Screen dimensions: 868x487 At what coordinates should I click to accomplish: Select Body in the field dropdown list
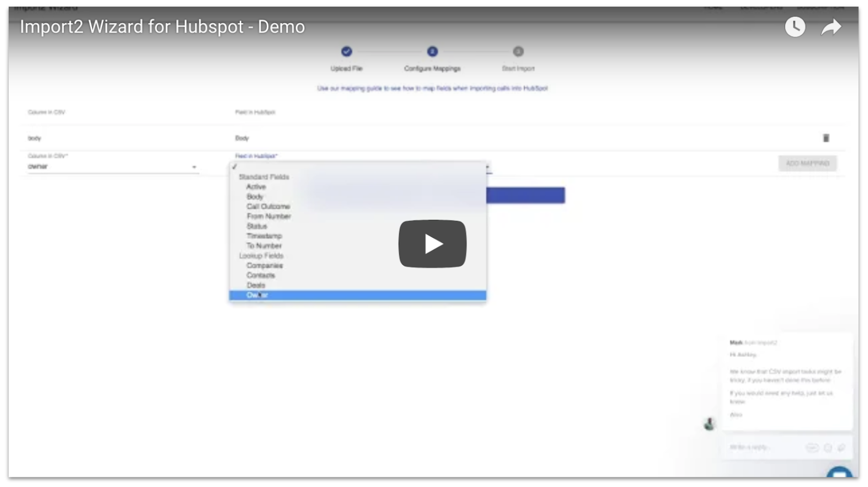pos(255,196)
